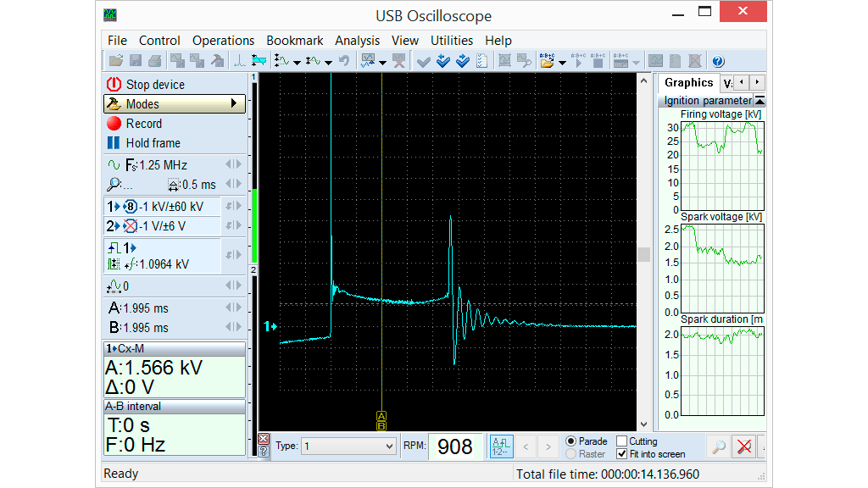Click the blue double-checkmark toolbar icon
The image size is (868, 488).
click(463, 61)
